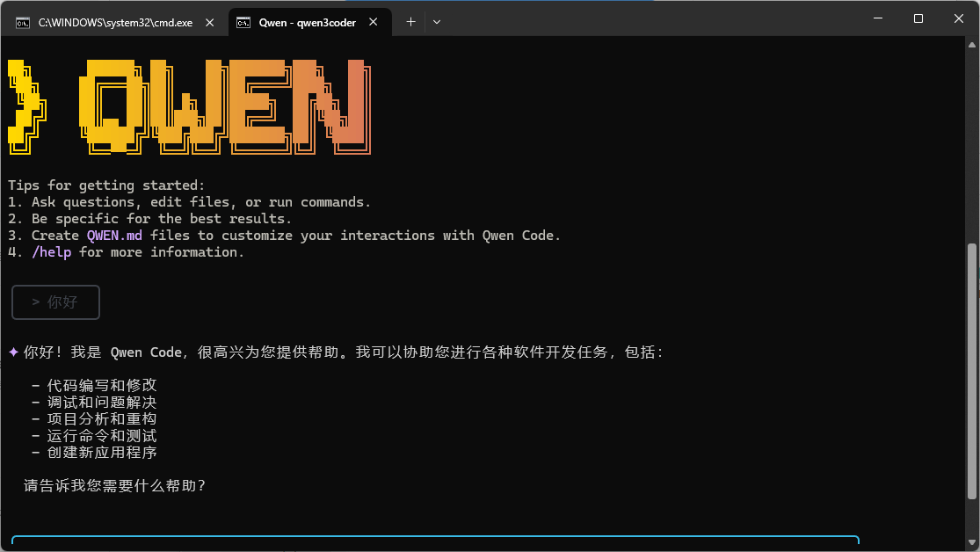Close the cmd.exe tab
The width and height of the screenshot is (980, 552).
tap(209, 22)
